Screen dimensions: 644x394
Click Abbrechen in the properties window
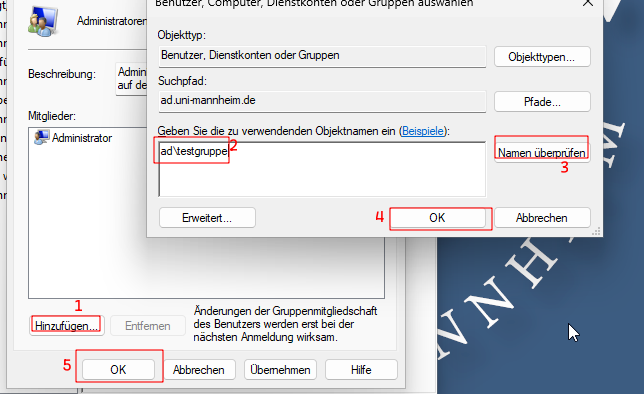point(199,370)
